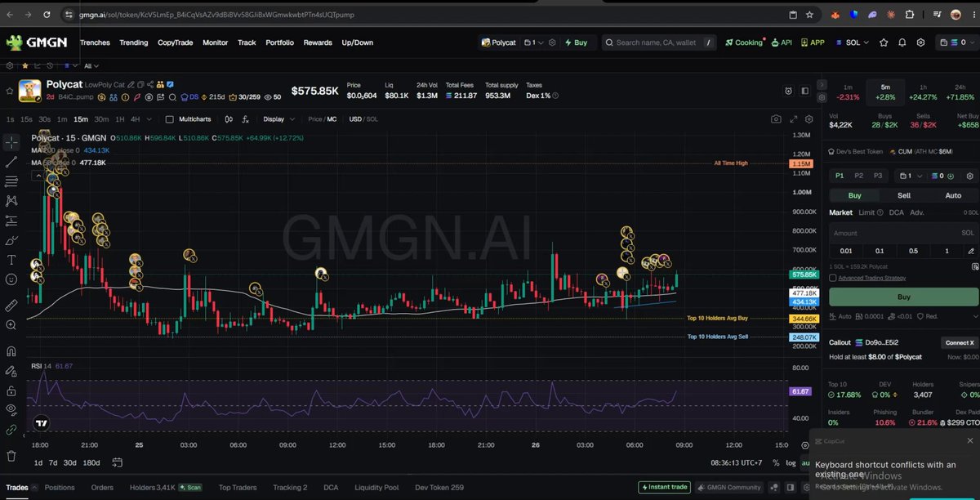980x500 pixels.
Task: Take a chart snapshot with camera icon
Action: pos(776,119)
